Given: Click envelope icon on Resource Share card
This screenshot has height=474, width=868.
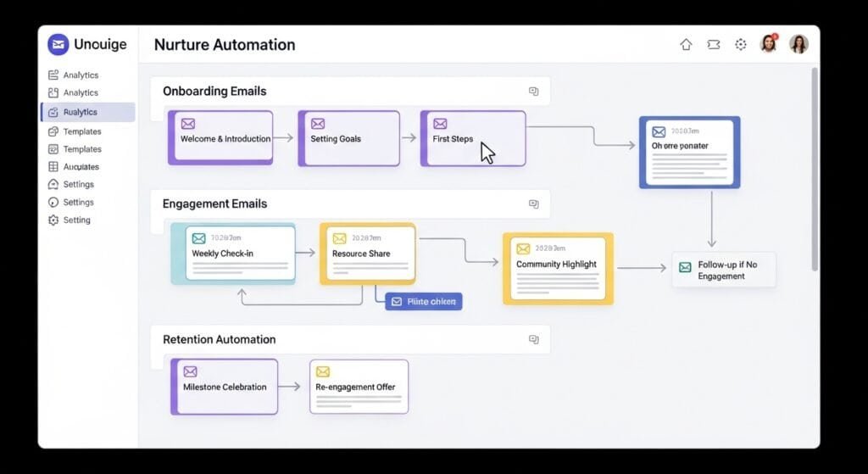Looking at the screenshot, I should click(x=339, y=238).
